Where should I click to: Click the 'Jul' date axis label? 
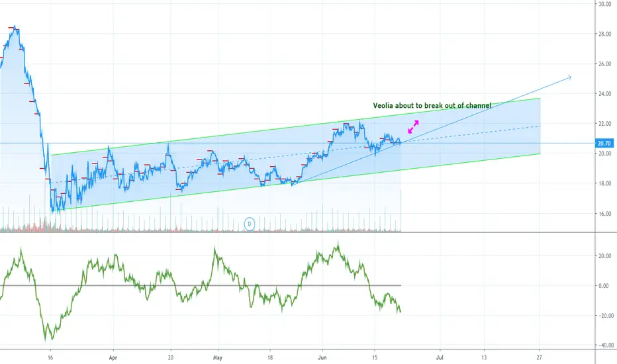440,357
